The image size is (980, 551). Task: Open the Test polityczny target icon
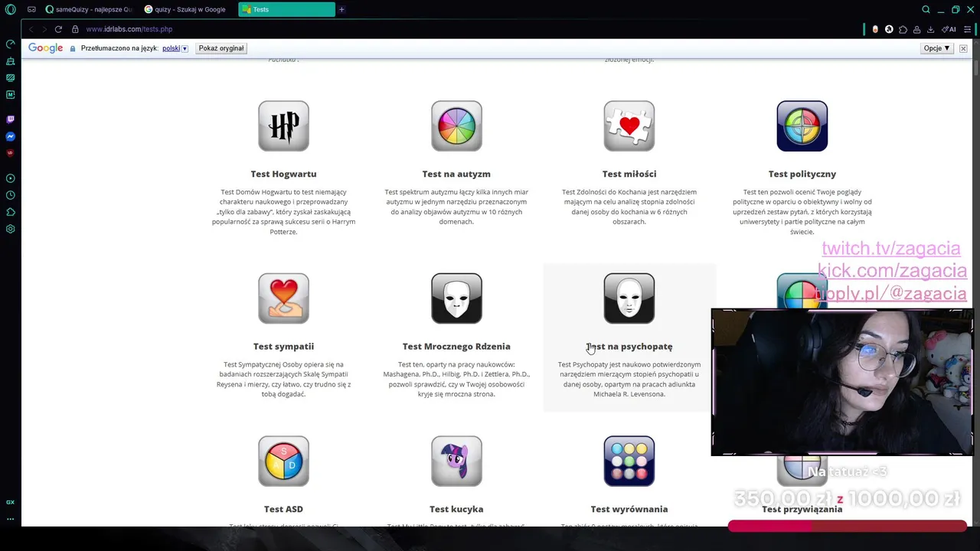point(802,126)
